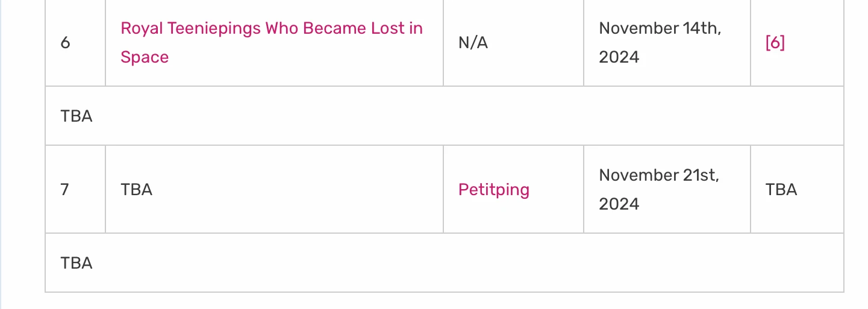Click '2024' under November 14th

[x=619, y=57]
